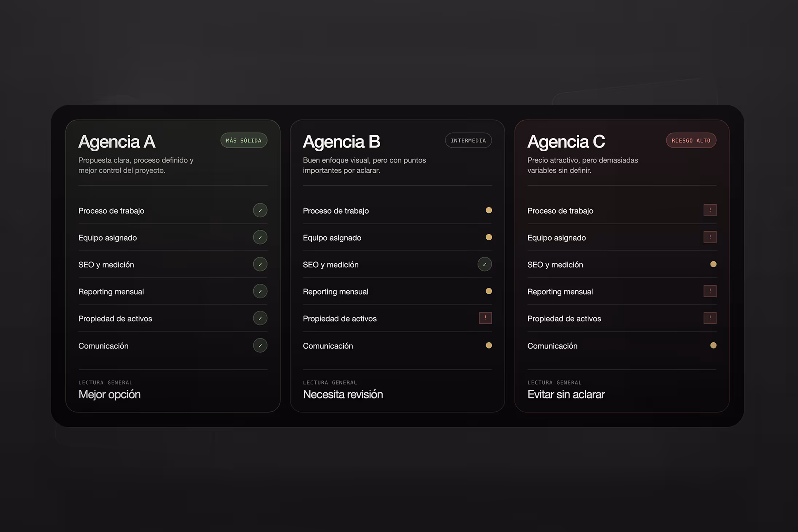798x532 pixels.
Task: Click 'Proceso de trabajo' label in Agencia A
Action: (x=111, y=211)
